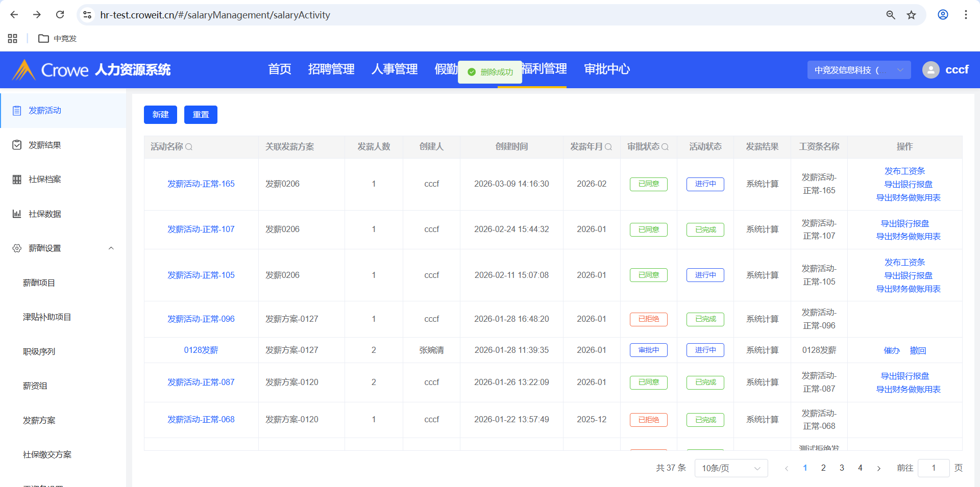Click the user avatar icon next to cccf
This screenshot has height=487, width=980.
[x=930, y=70]
